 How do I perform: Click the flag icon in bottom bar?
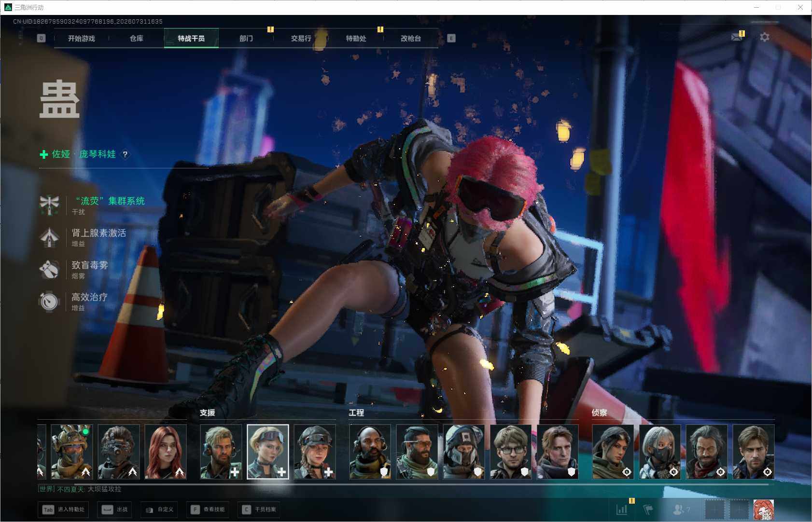[648, 509]
